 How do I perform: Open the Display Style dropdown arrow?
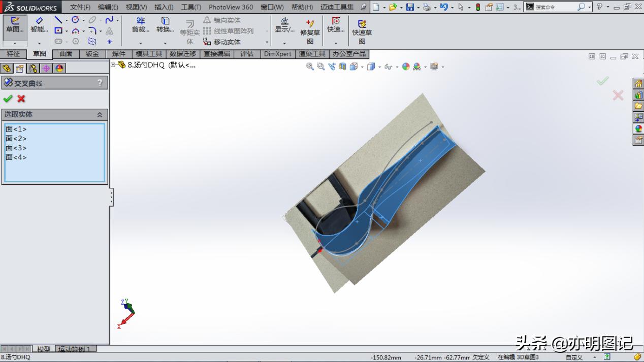379,67
